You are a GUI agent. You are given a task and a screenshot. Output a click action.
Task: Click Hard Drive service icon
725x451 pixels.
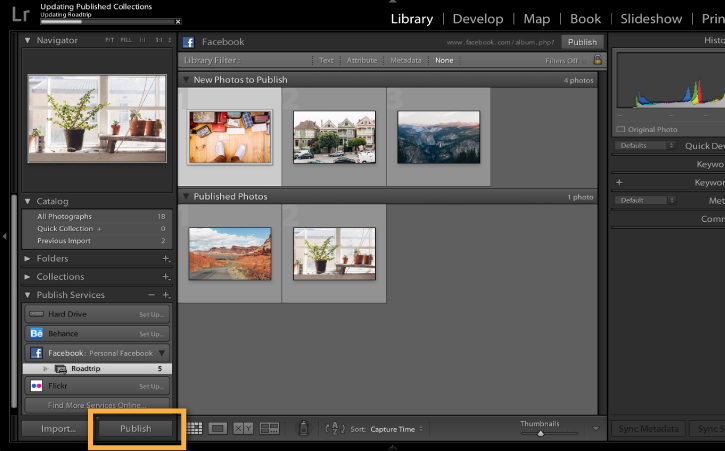click(x=36, y=314)
